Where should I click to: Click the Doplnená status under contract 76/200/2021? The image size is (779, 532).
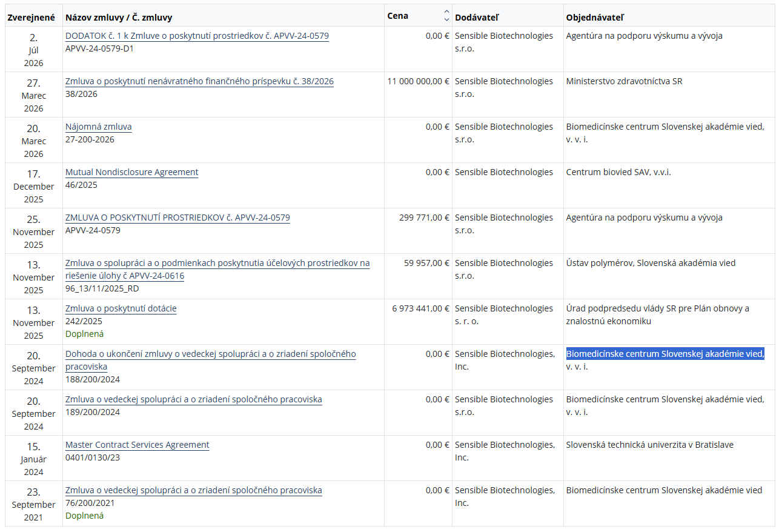85,516
